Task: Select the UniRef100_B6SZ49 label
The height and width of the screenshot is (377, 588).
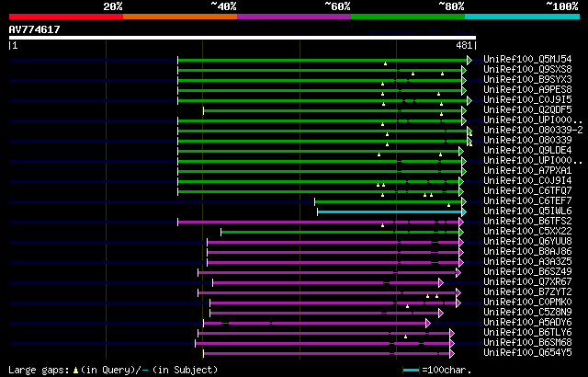Action: [x=527, y=272]
